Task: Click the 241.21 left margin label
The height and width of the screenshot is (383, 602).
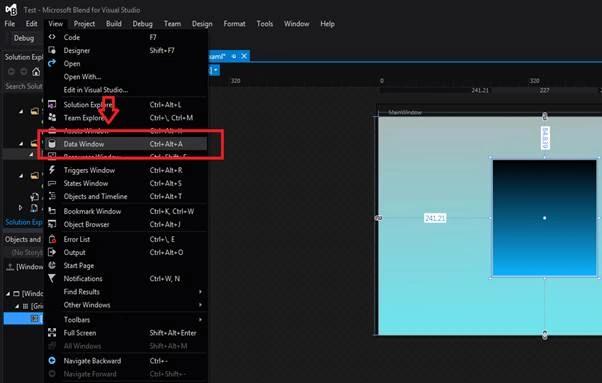Action: pos(435,218)
